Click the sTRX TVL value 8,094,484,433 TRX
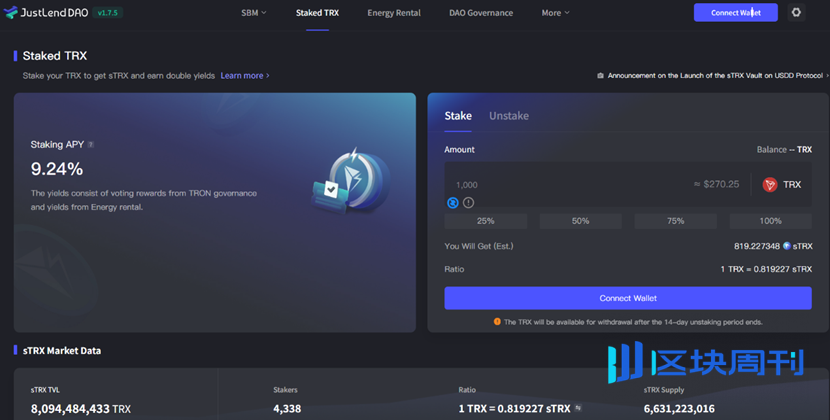 pyautogui.click(x=80, y=409)
